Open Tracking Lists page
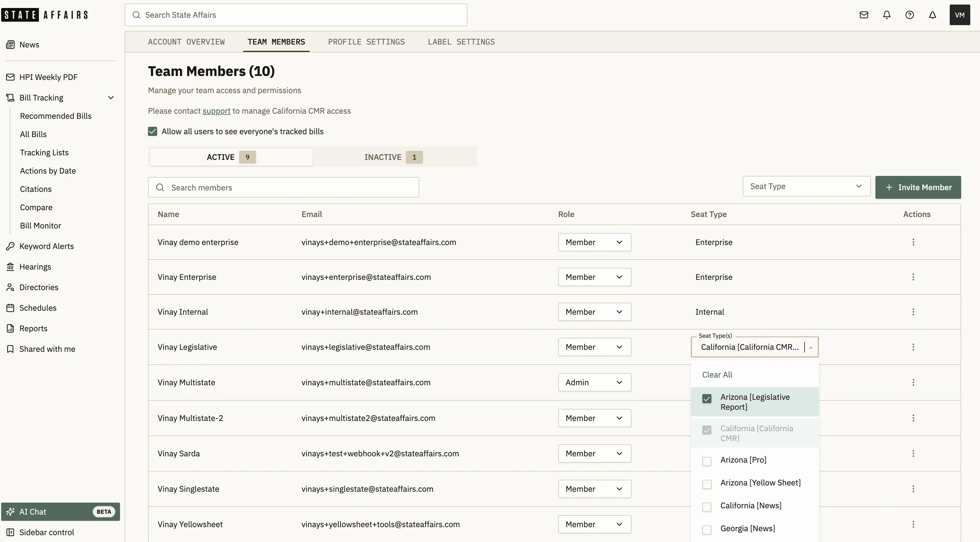Viewport: 980px width, 542px height. click(x=44, y=152)
